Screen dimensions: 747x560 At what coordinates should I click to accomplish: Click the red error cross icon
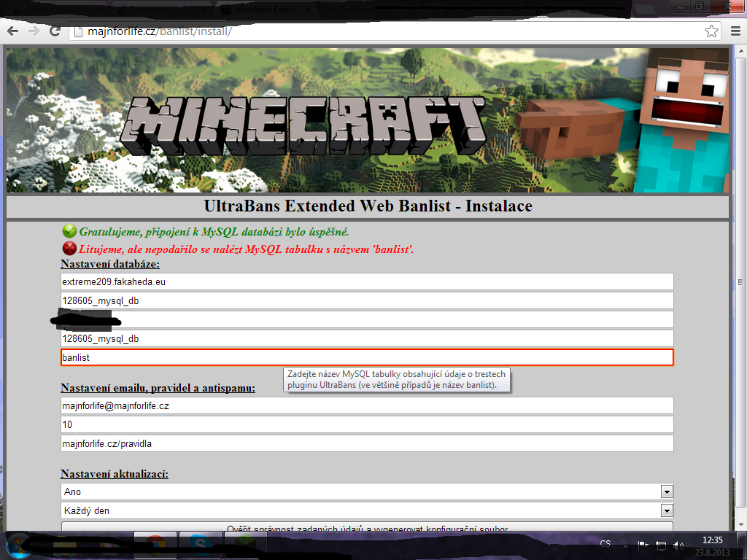[69, 248]
